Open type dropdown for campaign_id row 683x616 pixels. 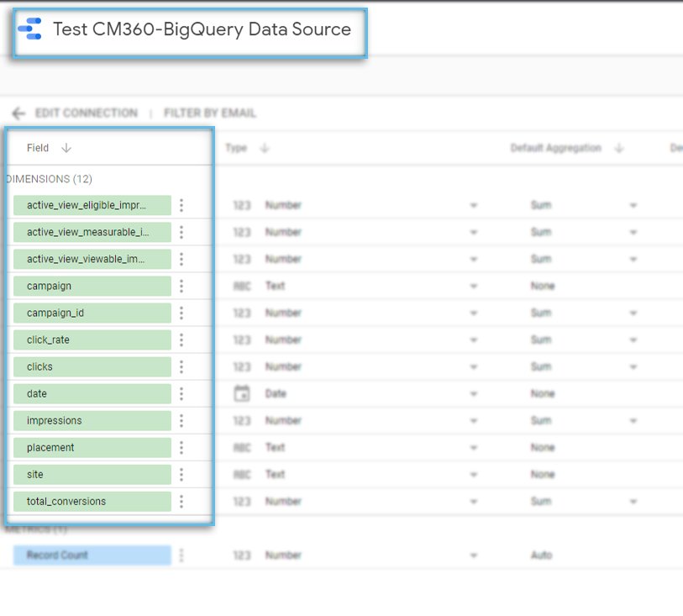point(474,313)
